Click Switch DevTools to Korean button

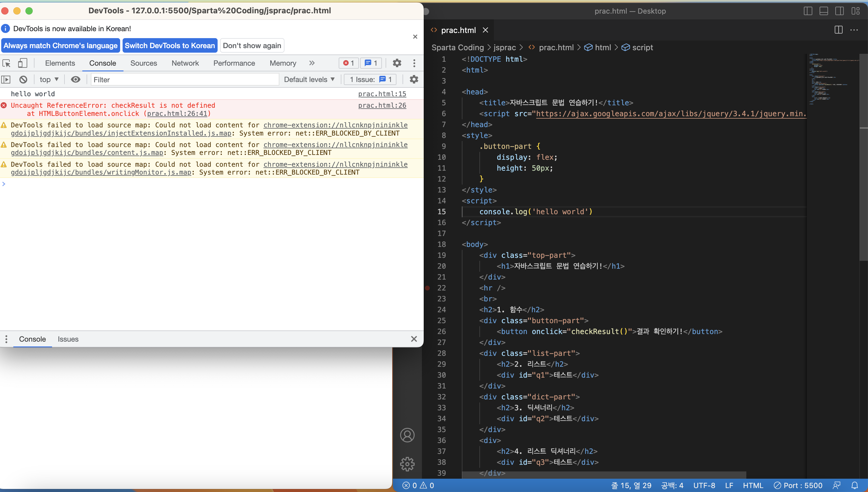[169, 46]
